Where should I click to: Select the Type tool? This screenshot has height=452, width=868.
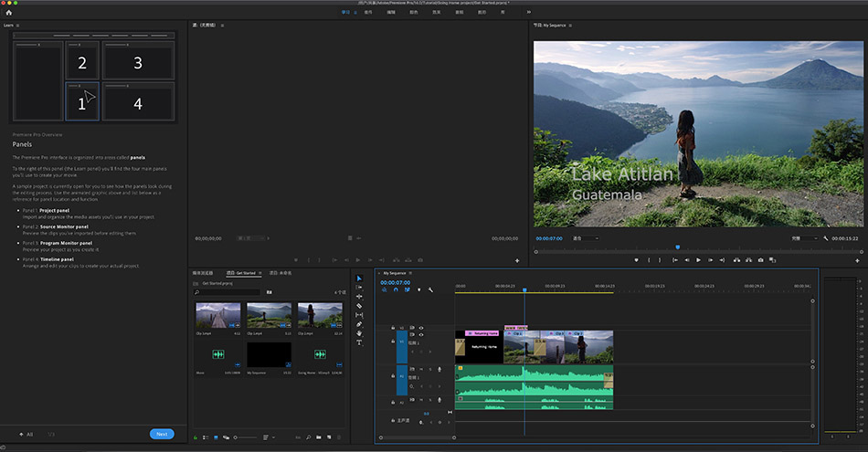point(359,342)
